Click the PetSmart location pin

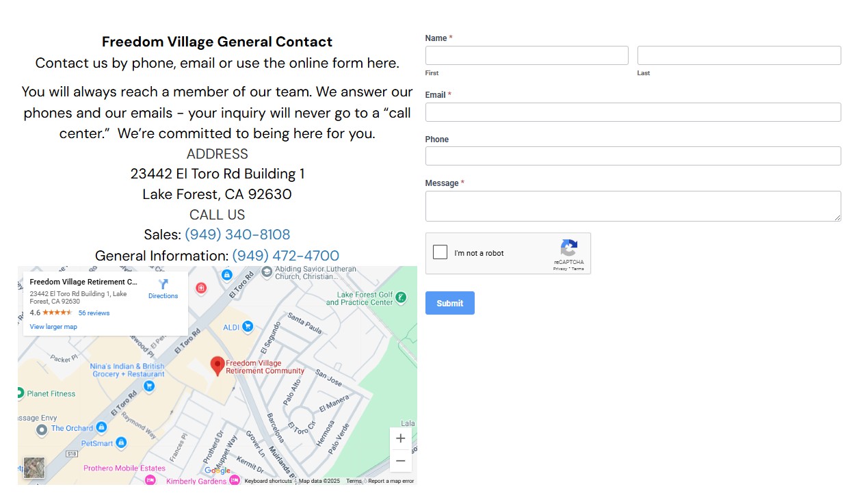coord(120,443)
